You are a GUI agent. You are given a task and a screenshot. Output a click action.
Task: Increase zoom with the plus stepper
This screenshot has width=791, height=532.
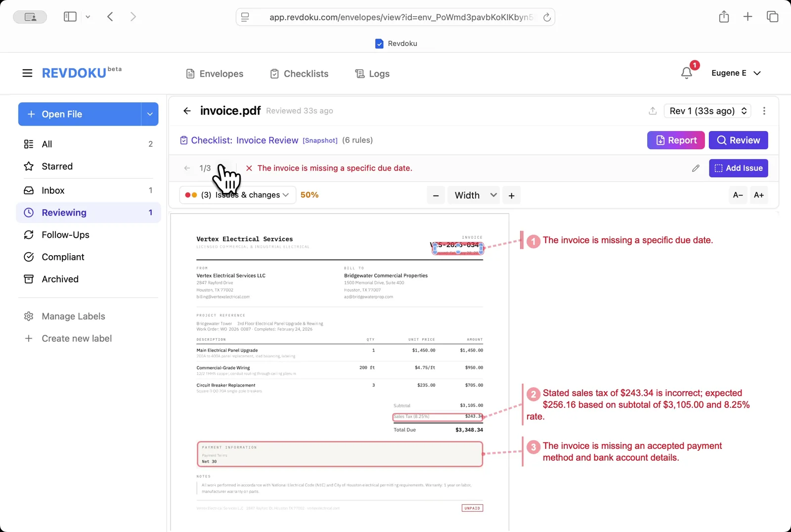click(x=512, y=195)
